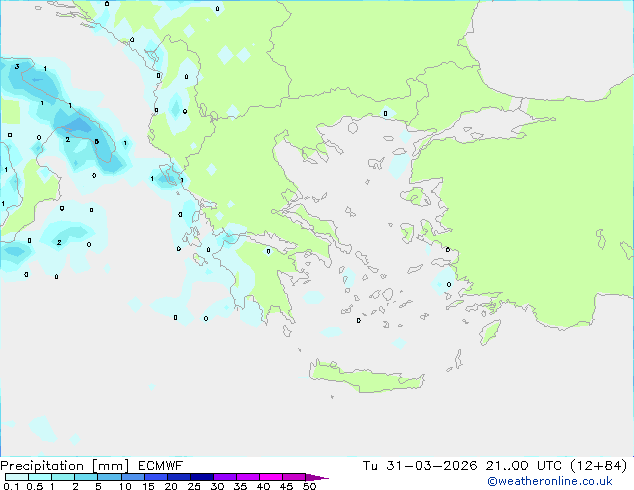Pick the 15–20 mm blue legend swatch

(156, 477)
